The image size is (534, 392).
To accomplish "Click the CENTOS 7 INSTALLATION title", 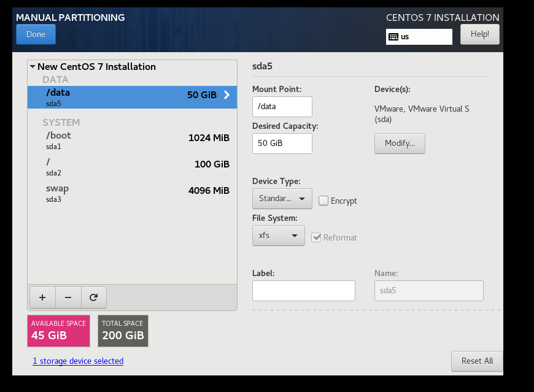I will point(443,18).
